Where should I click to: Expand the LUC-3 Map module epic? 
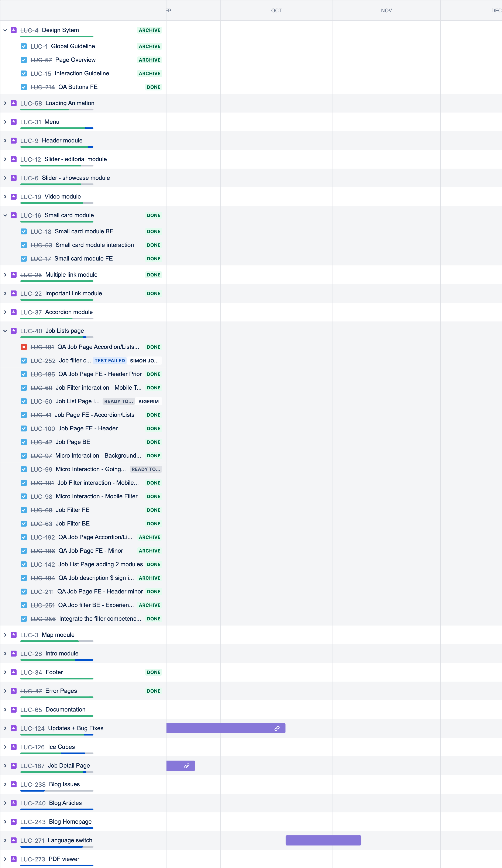pos(5,635)
